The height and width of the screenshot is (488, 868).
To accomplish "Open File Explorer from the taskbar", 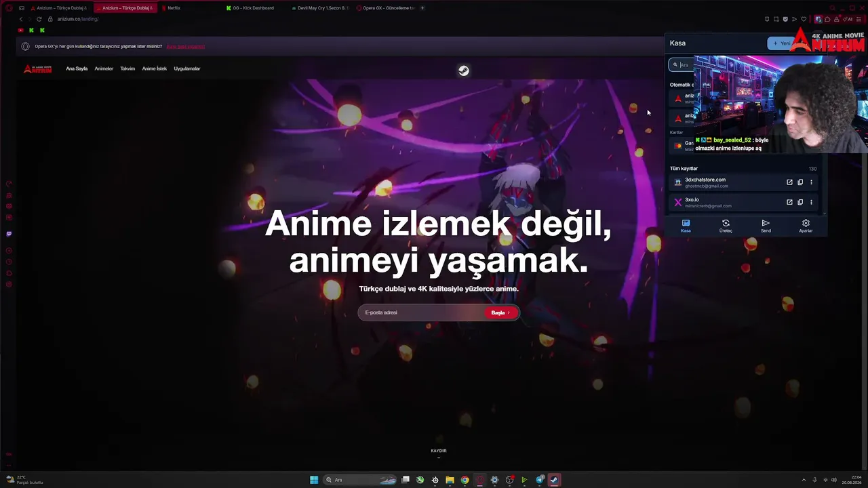I will [450, 480].
